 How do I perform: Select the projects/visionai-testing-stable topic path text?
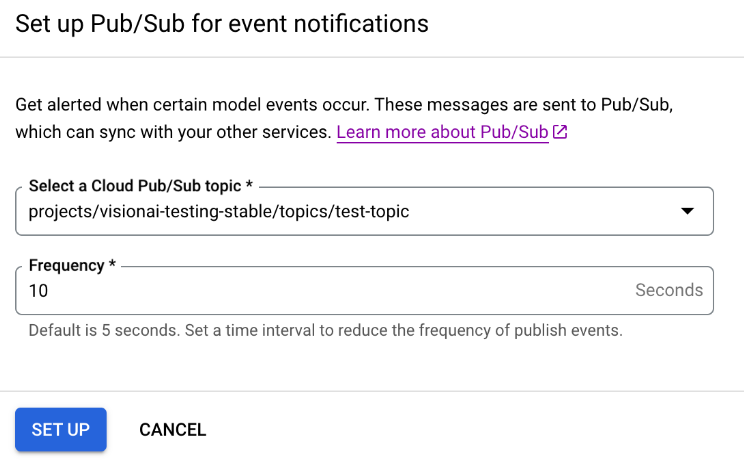pyautogui.click(x=150, y=211)
